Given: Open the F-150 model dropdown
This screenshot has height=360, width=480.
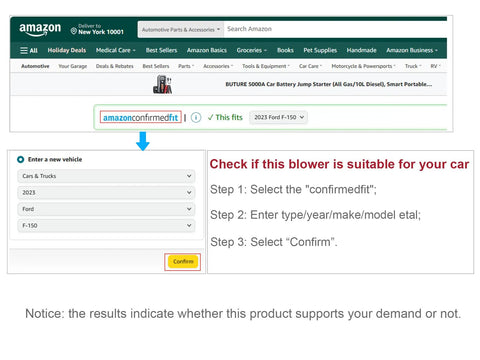Looking at the screenshot, I should [106, 226].
